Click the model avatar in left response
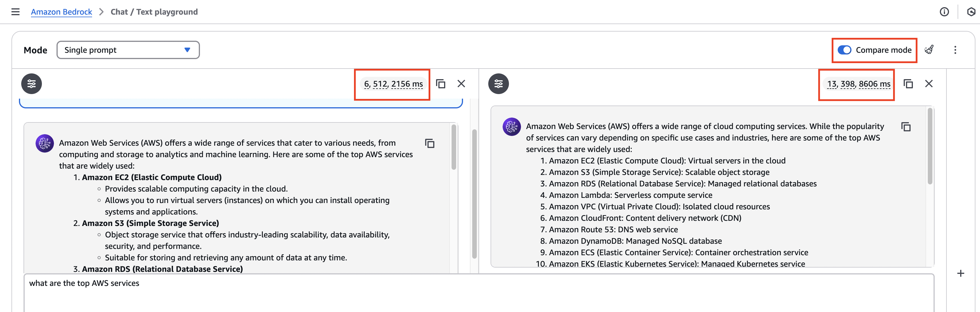The image size is (980, 312). point(44,143)
